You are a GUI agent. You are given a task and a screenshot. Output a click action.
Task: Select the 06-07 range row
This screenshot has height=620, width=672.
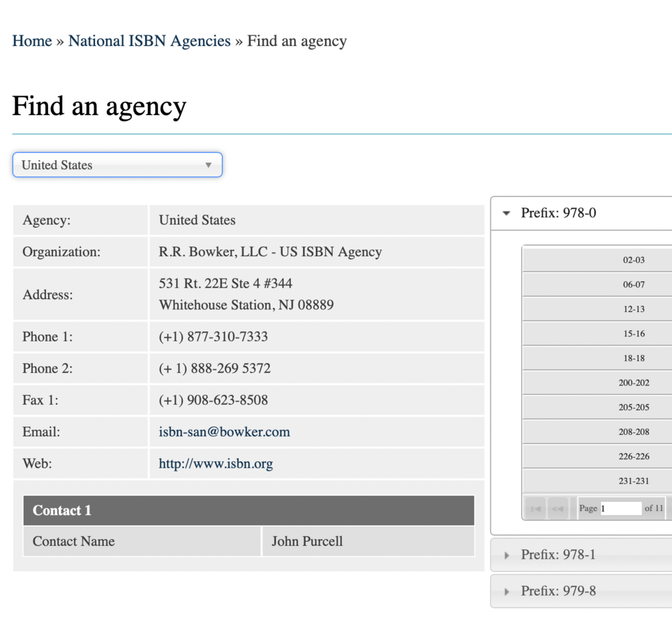[x=633, y=284]
